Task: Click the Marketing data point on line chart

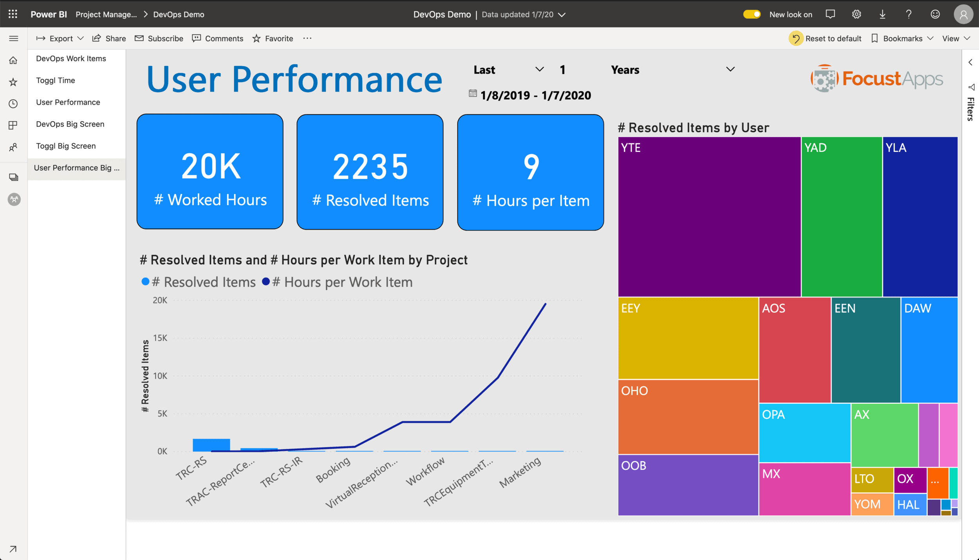Action: point(545,304)
